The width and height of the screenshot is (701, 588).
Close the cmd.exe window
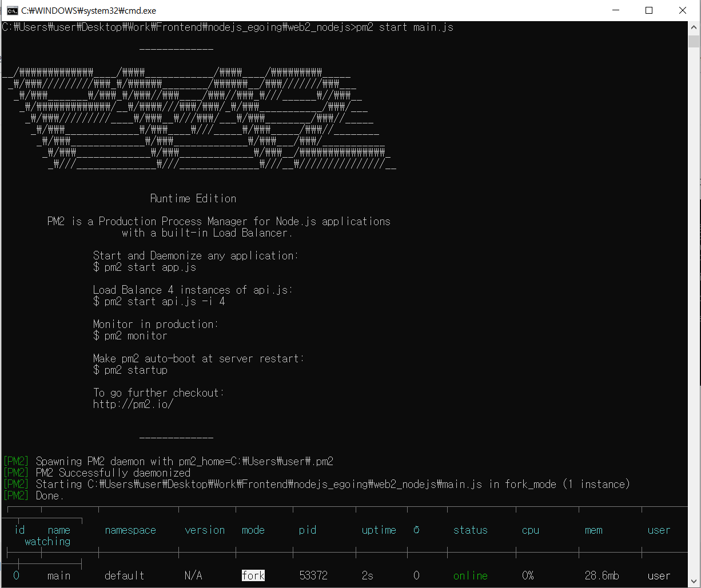pyautogui.click(x=682, y=10)
